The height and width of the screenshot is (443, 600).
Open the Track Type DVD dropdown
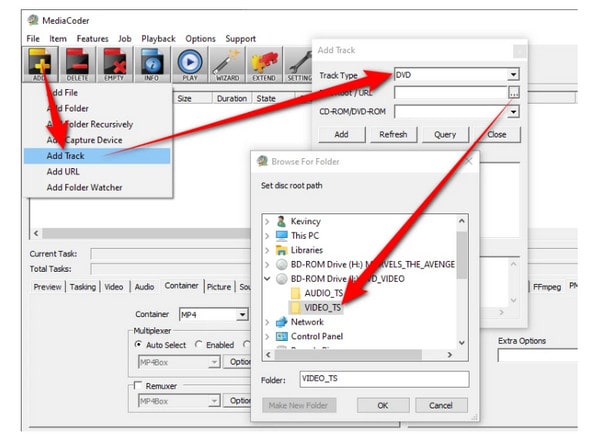pyautogui.click(x=513, y=74)
